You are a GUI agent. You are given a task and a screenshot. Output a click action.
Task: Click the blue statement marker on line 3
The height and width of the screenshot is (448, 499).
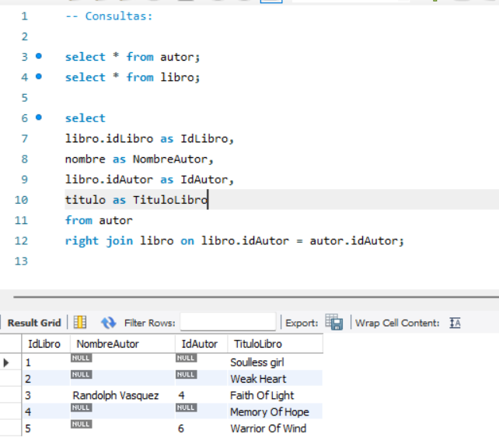pos(39,57)
